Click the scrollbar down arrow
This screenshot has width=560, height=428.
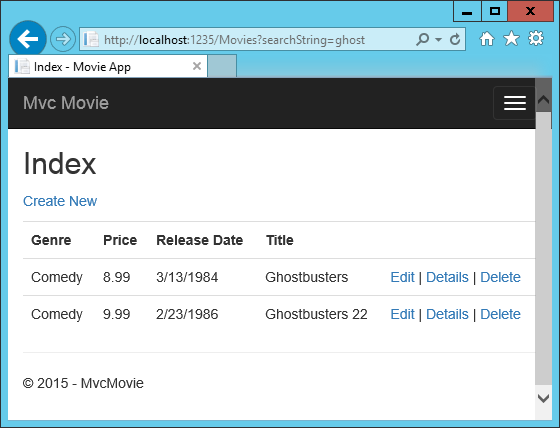pyautogui.click(x=543, y=398)
